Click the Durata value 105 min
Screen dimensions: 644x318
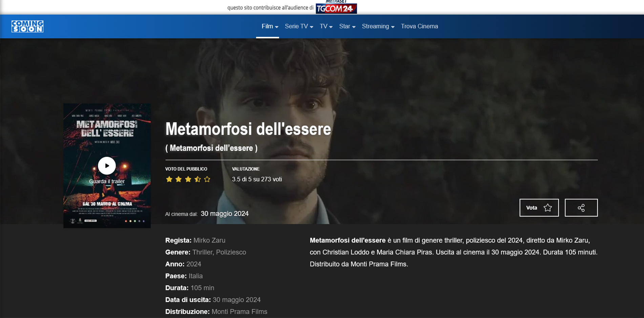[x=202, y=288]
